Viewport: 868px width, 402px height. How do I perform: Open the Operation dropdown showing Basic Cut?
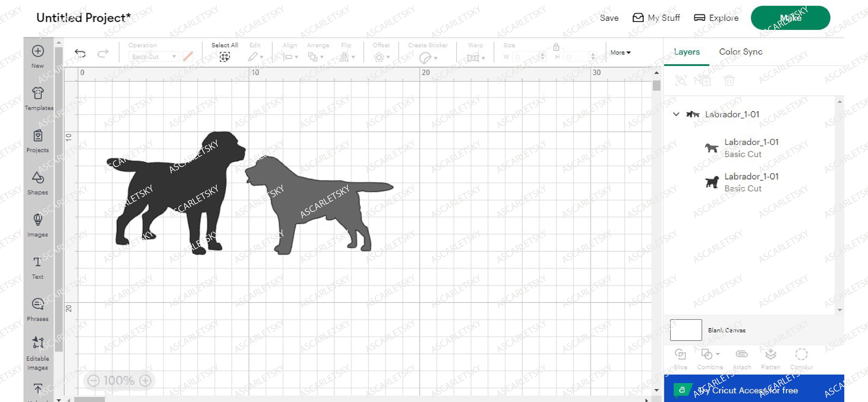(x=153, y=56)
